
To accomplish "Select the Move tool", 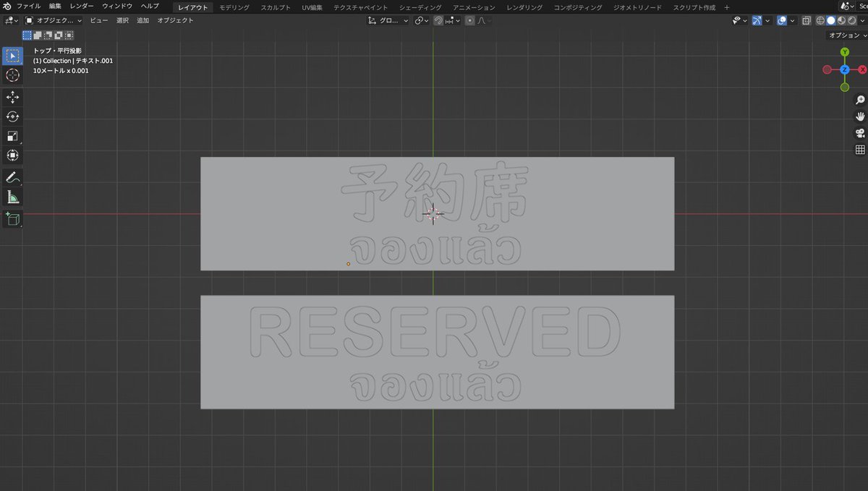I will (13, 97).
